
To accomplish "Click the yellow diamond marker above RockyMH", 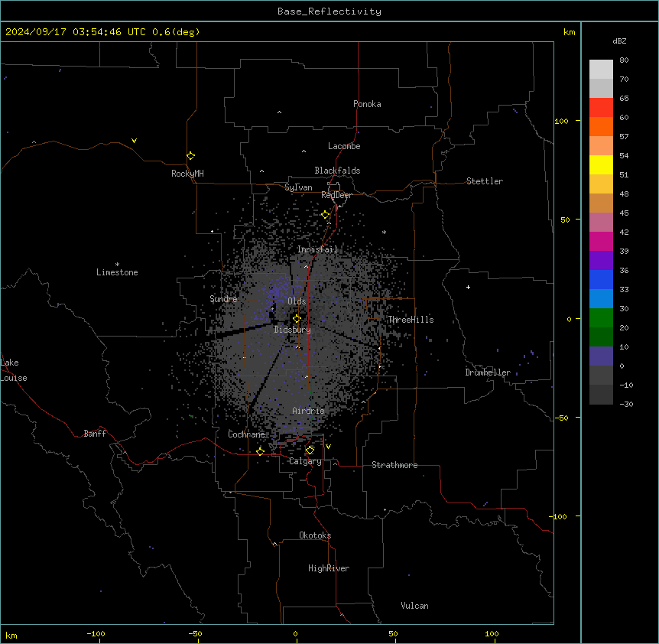I will [190, 156].
